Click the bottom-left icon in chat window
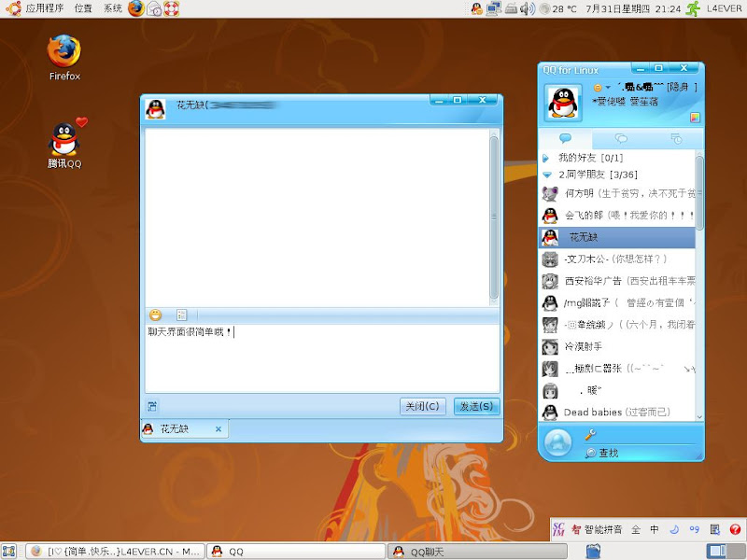The width and height of the screenshot is (747, 560). 152,406
